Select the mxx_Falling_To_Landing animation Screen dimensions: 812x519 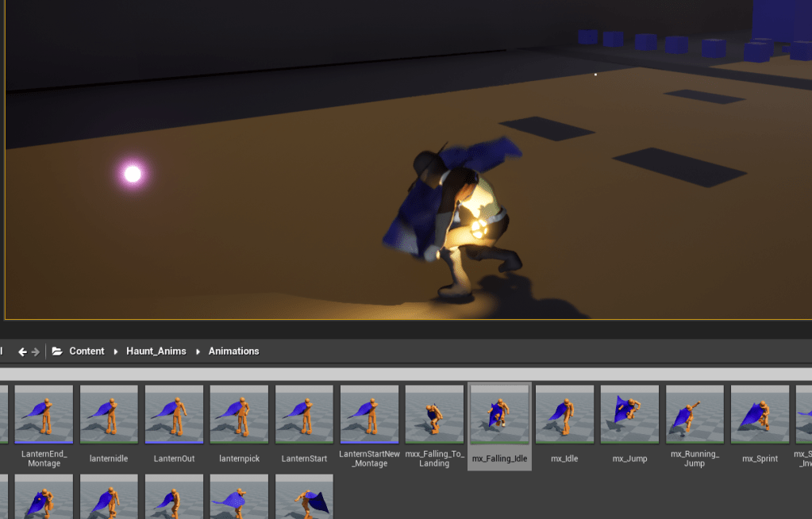click(434, 414)
